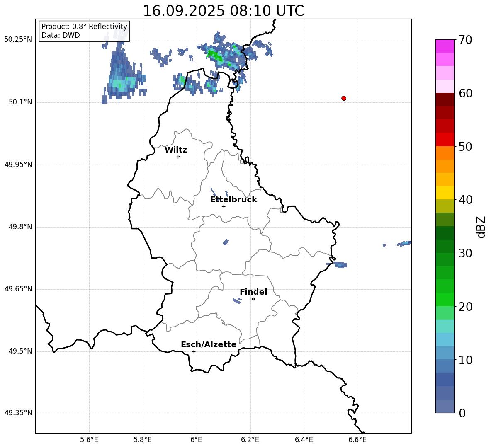The width and height of the screenshot is (491, 448).
Task: Pick the orange swatch just below 50 dBZ
Action: 445,153
